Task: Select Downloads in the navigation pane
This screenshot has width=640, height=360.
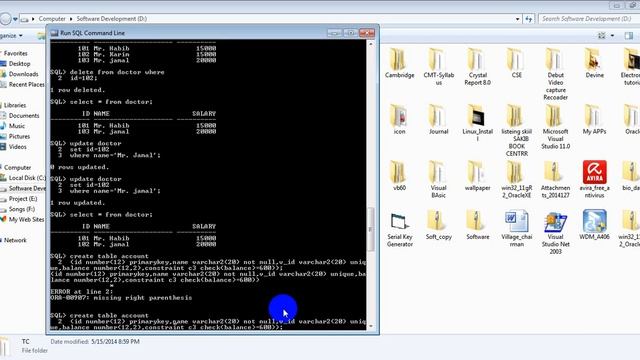Action: coord(23,74)
